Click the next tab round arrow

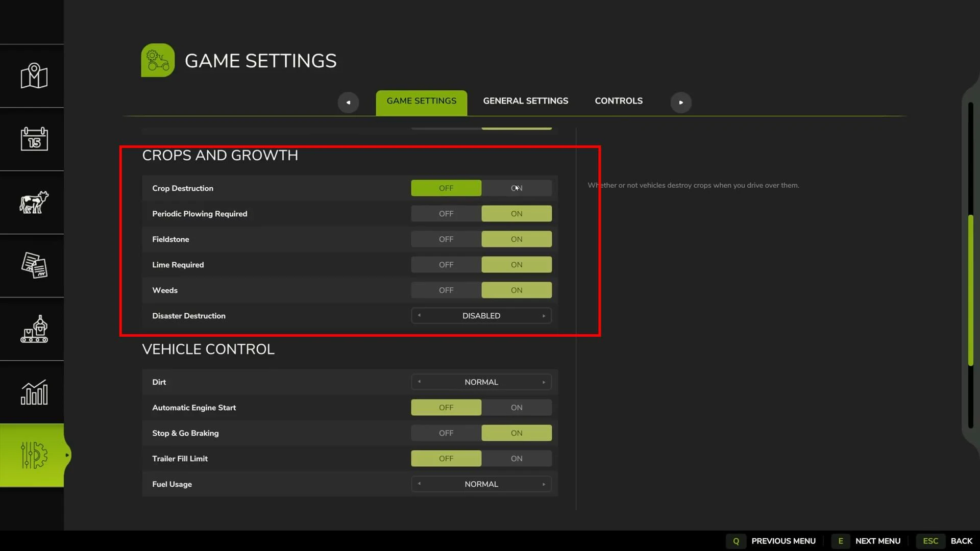(681, 102)
